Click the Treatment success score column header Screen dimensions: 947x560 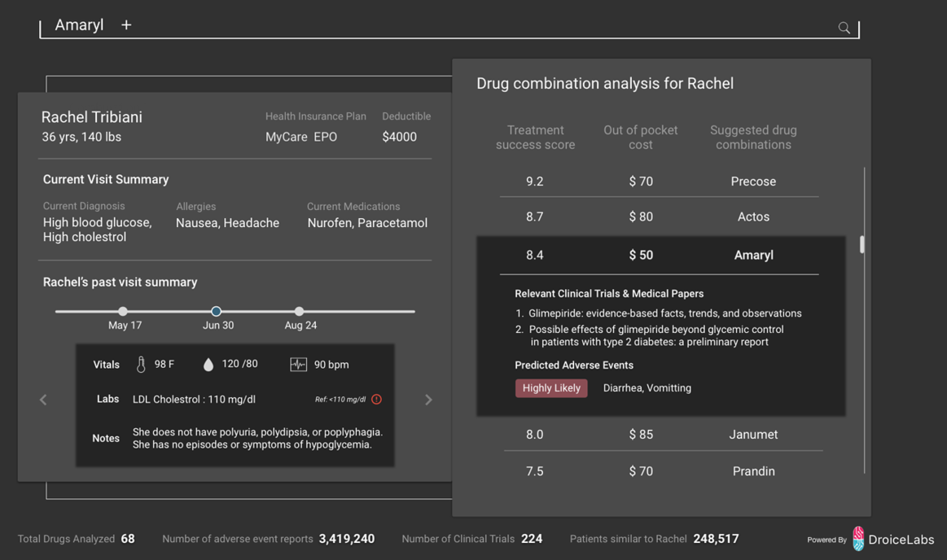(535, 138)
